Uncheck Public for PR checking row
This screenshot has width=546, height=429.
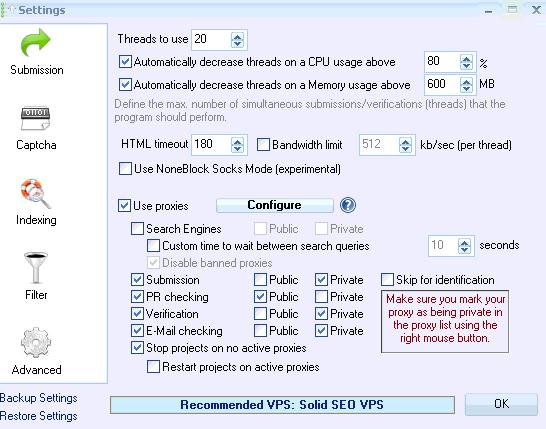[260, 296]
